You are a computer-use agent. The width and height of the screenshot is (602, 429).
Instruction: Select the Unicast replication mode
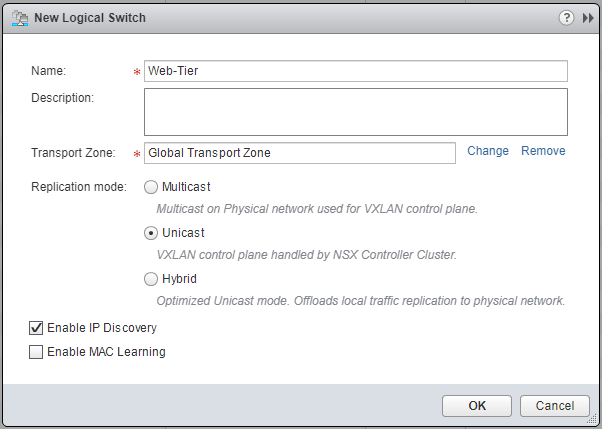point(151,232)
